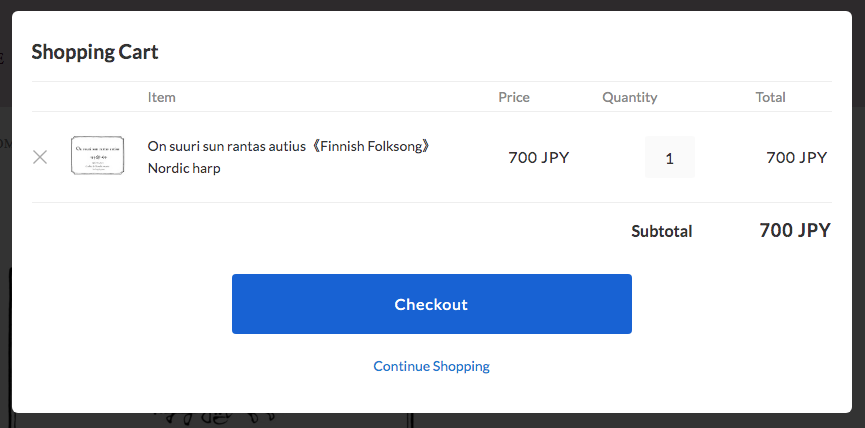Click the sheet music product thumbnail

pos(97,156)
